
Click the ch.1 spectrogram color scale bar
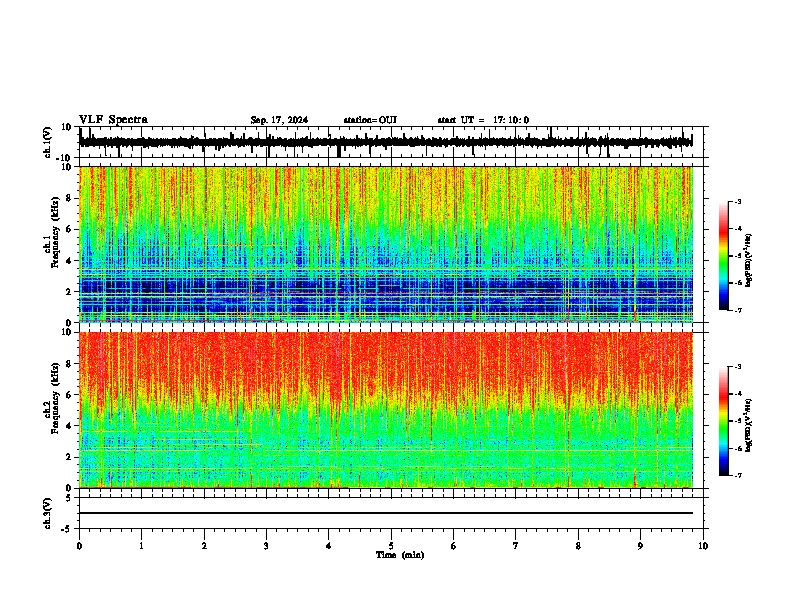[x=724, y=256]
